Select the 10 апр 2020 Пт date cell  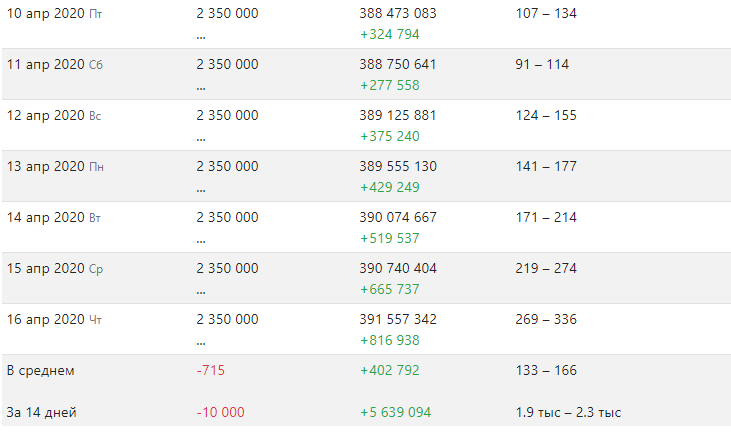point(54,14)
